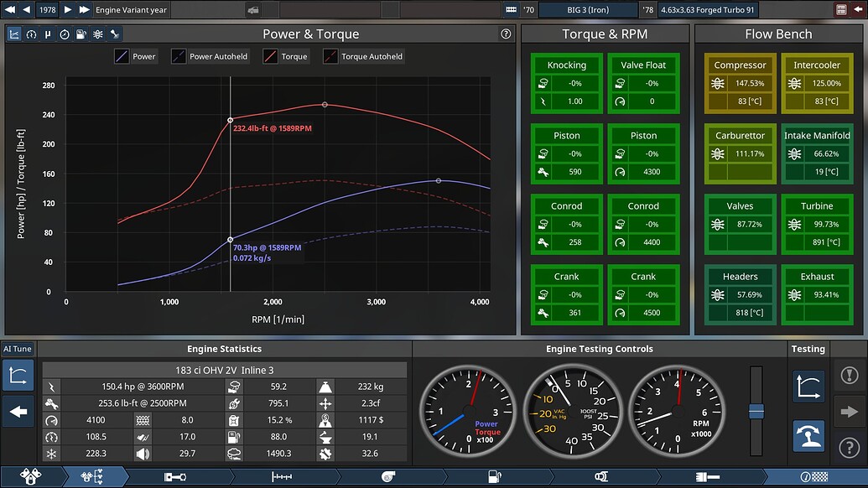Click the help question mark on Power & Torque
Viewport: 868px width, 488px height.
pyautogui.click(x=505, y=34)
